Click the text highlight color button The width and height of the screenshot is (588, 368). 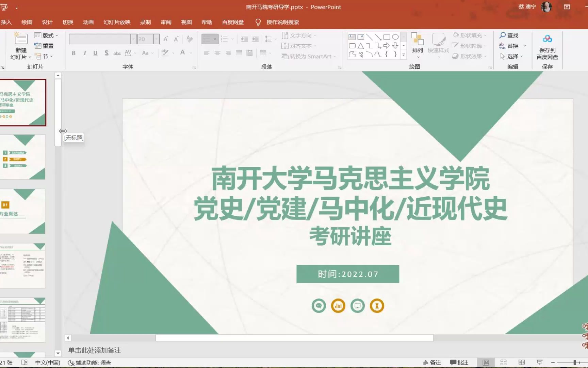pyautogui.click(x=165, y=53)
